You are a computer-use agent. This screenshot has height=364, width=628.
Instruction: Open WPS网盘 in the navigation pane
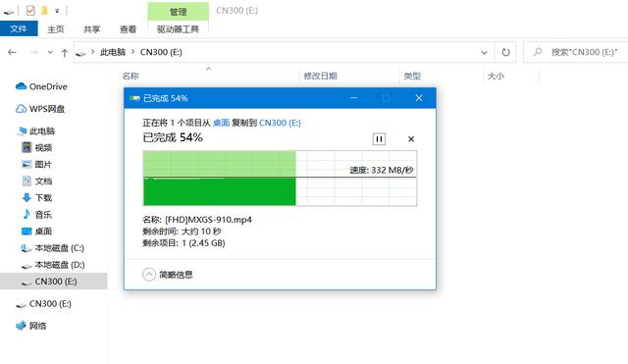tap(47, 109)
